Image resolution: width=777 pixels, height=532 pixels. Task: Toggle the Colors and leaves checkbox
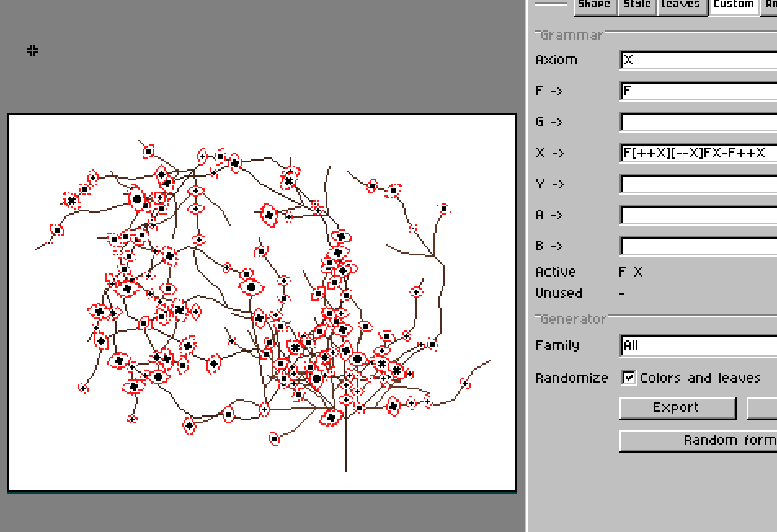click(x=628, y=378)
